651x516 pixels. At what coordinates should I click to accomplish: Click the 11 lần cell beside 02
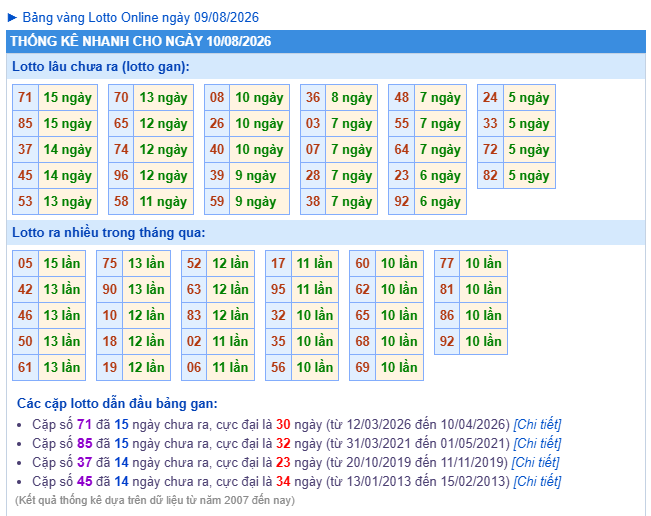click(230, 341)
